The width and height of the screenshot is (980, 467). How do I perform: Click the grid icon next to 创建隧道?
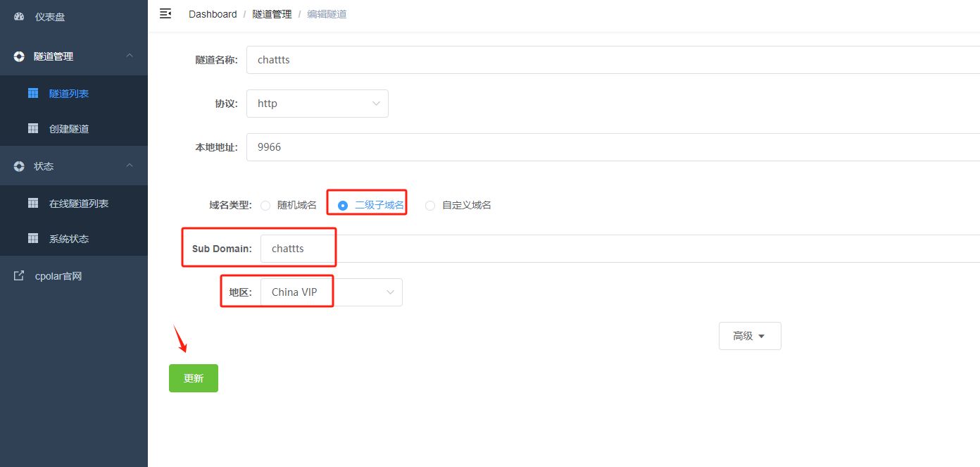pos(32,128)
